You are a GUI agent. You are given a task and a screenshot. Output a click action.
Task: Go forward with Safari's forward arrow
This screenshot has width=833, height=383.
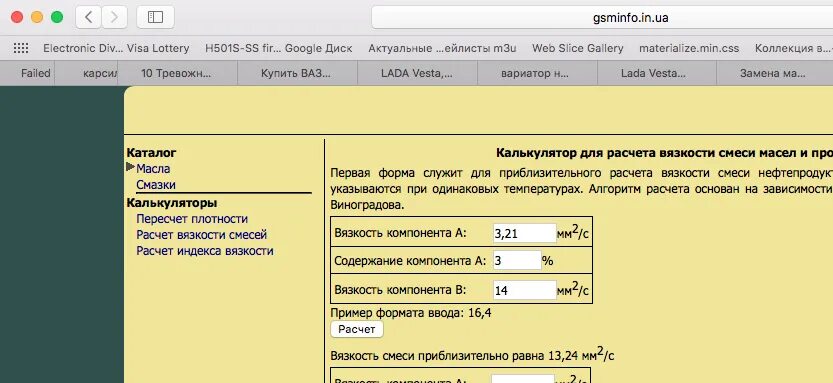(113, 18)
